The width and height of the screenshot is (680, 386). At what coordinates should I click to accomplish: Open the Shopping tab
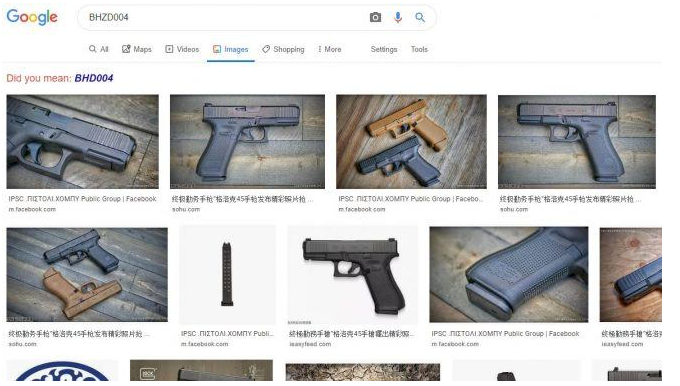(283, 49)
